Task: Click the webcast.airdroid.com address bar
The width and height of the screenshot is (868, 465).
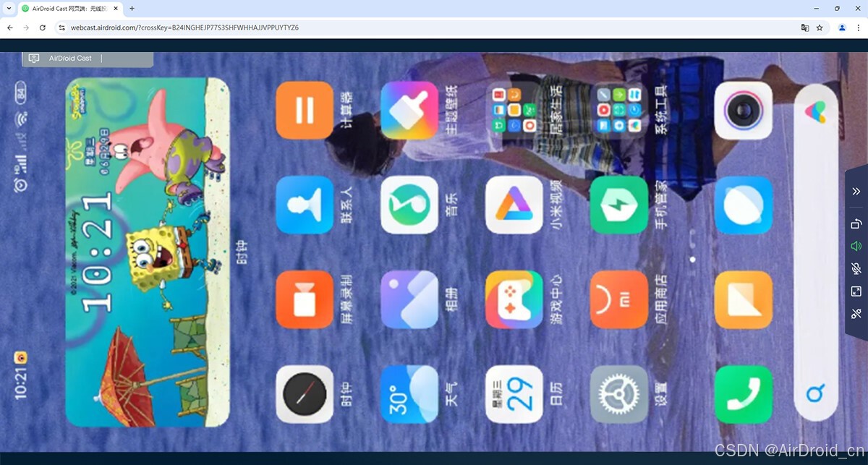Action: pyautogui.click(x=184, y=27)
